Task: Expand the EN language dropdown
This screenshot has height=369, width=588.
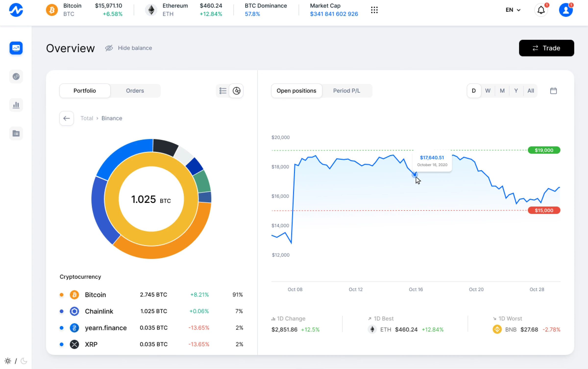Action: point(513,10)
